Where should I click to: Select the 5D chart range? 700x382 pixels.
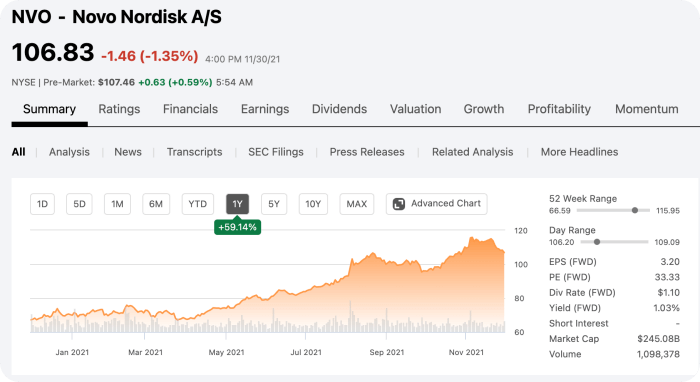point(79,204)
